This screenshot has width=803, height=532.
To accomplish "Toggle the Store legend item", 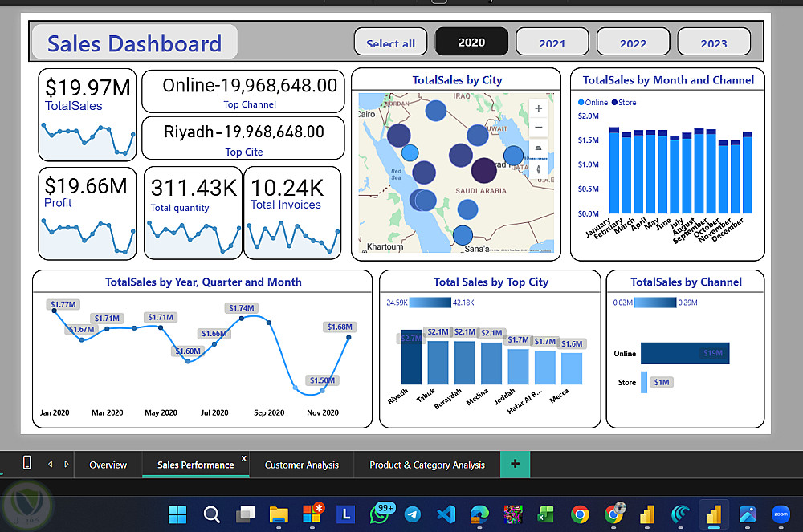I will 624,103.
